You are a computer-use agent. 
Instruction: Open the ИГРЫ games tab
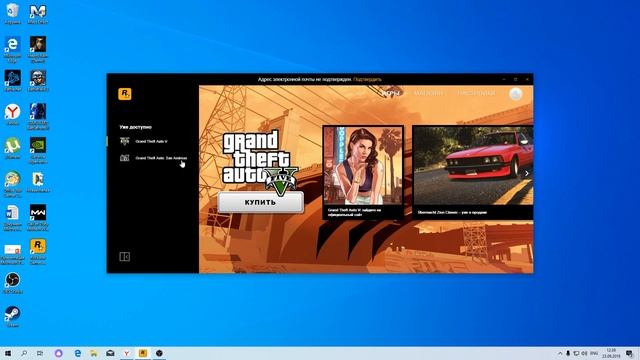point(391,93)
